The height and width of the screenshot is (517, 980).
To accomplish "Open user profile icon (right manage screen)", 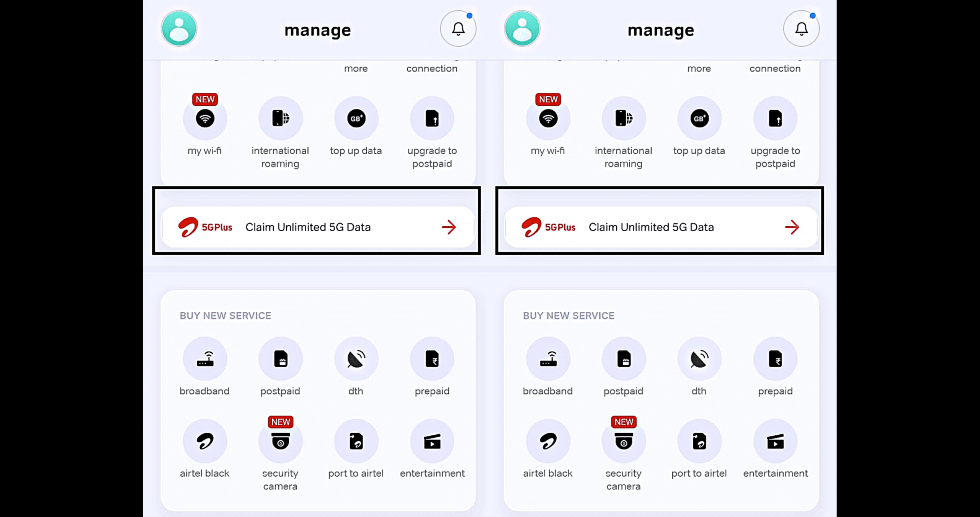I will click(522, 29).
